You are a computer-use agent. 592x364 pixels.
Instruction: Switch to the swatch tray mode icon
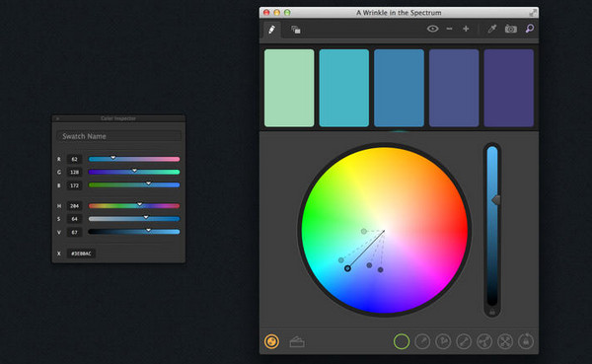tap(297, 341)
